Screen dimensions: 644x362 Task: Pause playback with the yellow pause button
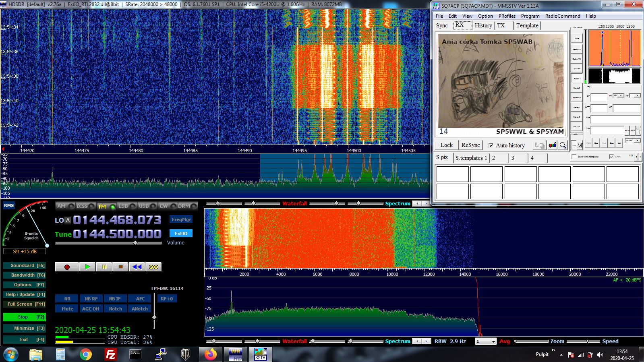[x=104, y=267]
